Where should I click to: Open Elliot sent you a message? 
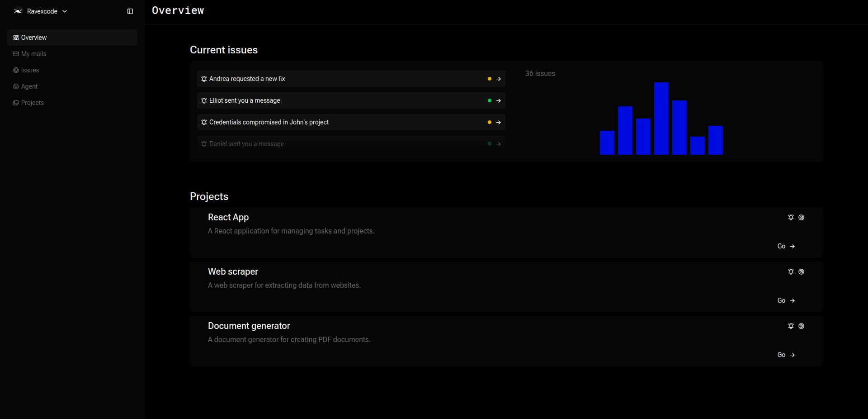click(x=351, y=100)
